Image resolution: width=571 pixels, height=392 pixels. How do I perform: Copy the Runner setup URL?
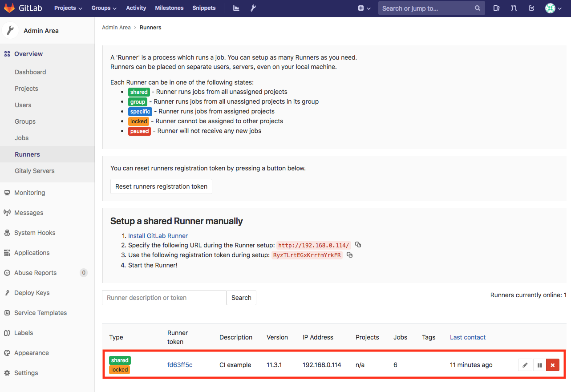358,245
